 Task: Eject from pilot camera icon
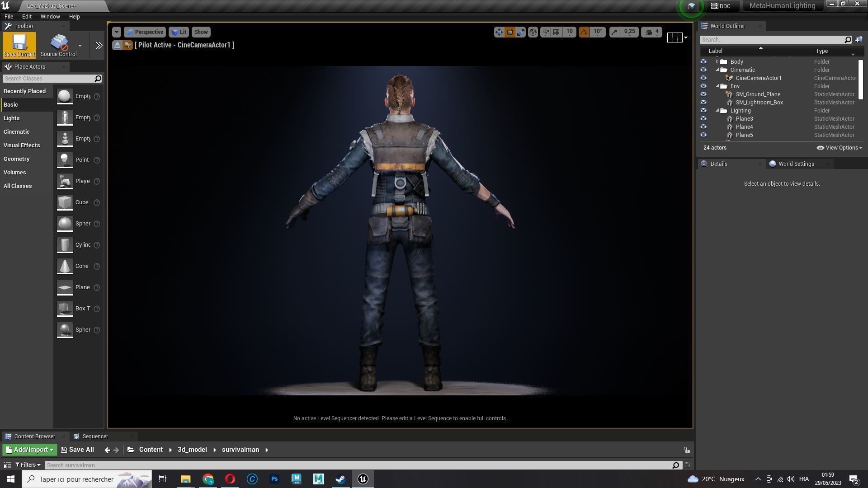coord(117,45)
